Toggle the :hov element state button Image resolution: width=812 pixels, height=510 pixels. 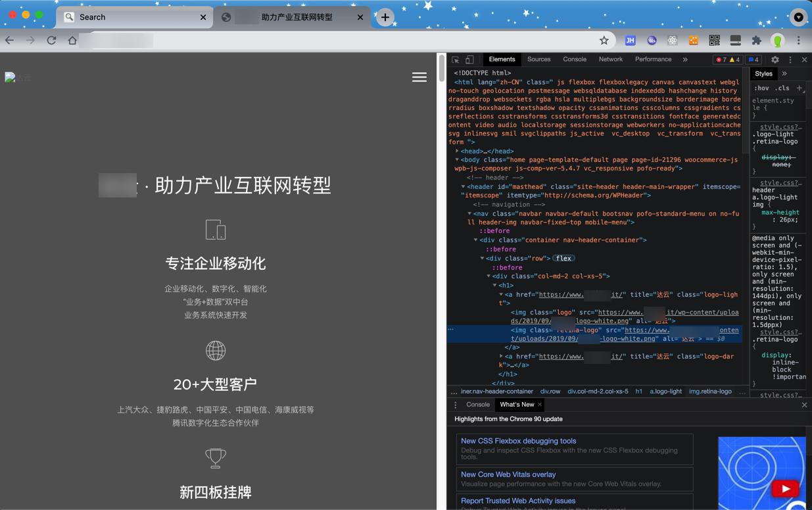click(x=761, y=88)
